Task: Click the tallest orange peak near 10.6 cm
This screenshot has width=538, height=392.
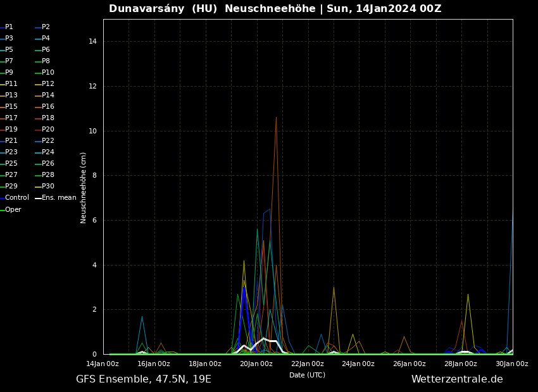Action: [x=276, y=118]
